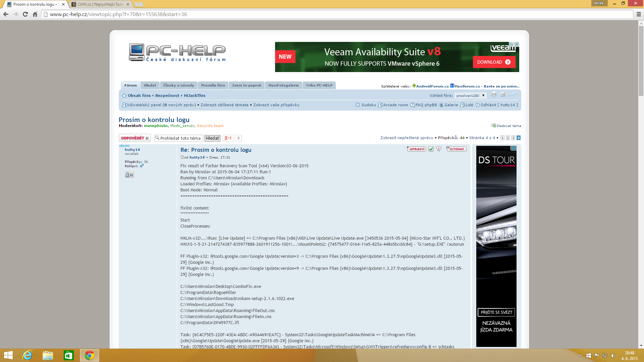Screen dimensions: 644x362
Task: Click the Prohledat toto téma search field
Action: (178, 138)
